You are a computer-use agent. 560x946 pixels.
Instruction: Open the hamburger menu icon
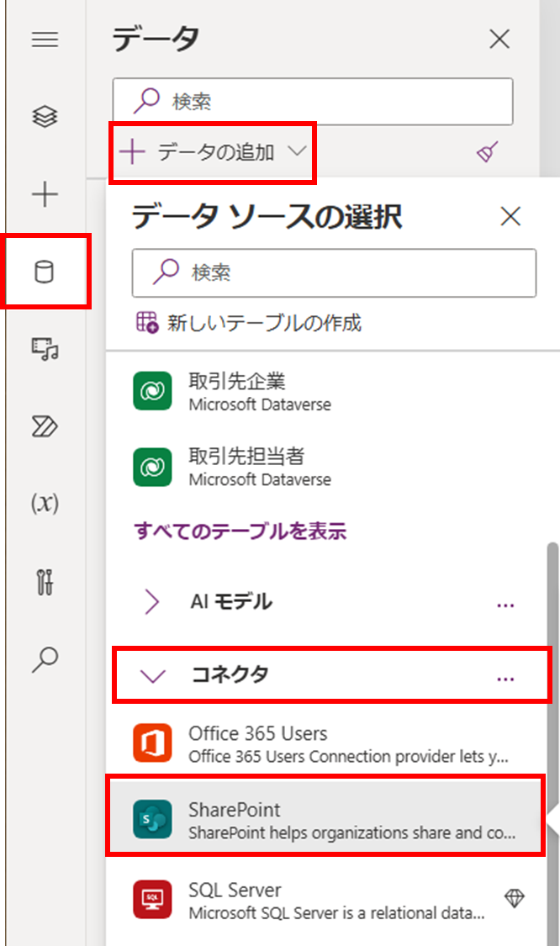click(x=45, y=40)
